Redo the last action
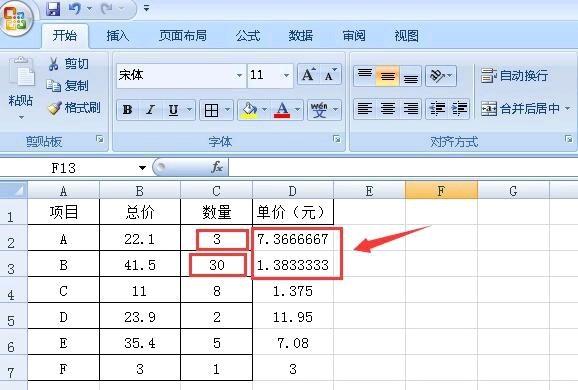This screenshot has height=390, width=578. point(107,8)
